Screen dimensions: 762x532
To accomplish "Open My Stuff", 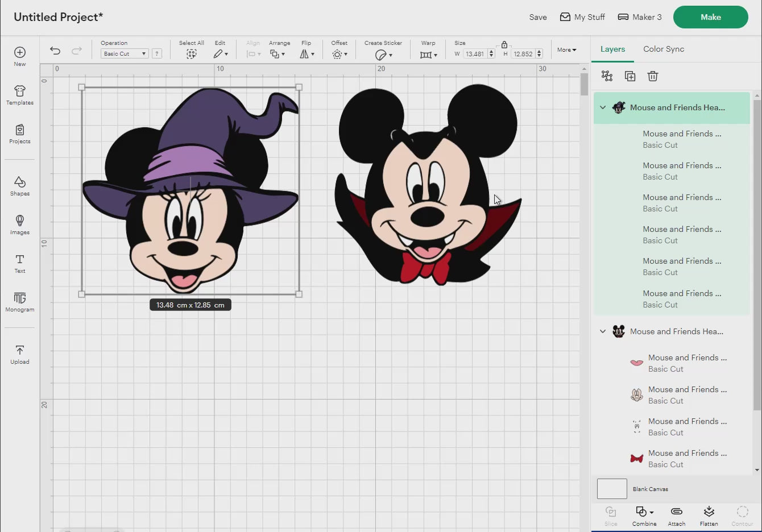I will 582,17.
